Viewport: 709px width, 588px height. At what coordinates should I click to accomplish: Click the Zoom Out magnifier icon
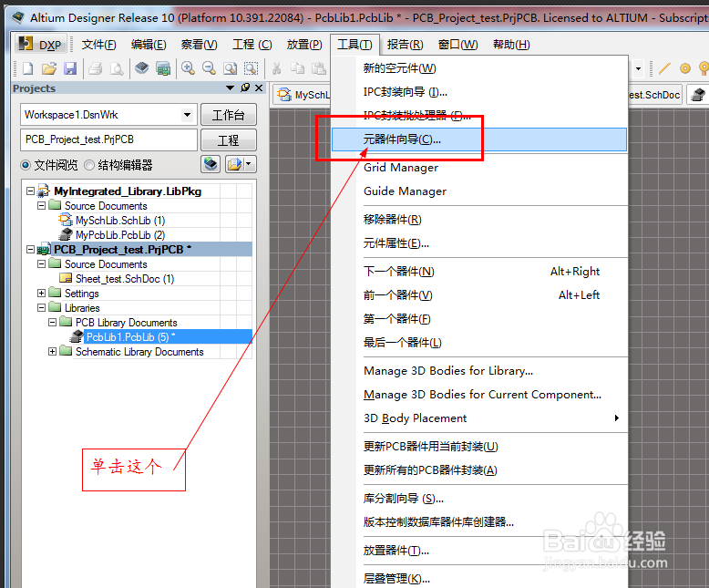pyautogui.click(x=209, y=68)
